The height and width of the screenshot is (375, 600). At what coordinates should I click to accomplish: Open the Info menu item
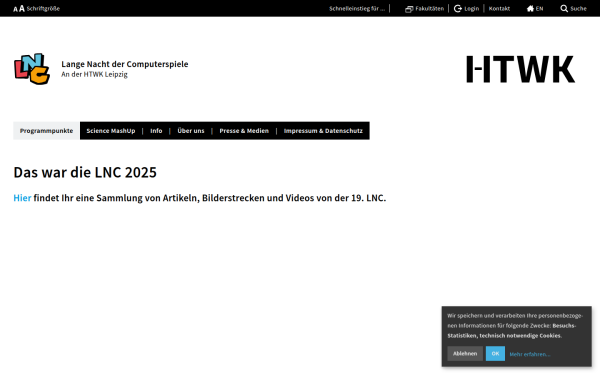pos(156,130)
